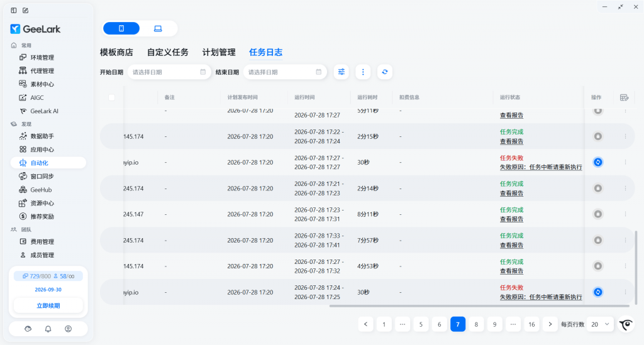Toggle the select-all checkbox in table header
The height and width of the screenshot is (345, 644).
coord(112,97)
